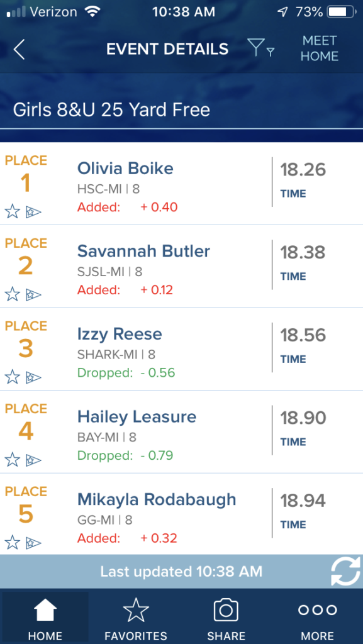
Task: Open the FAVORITES tab
Action: [x=136, y=618]
